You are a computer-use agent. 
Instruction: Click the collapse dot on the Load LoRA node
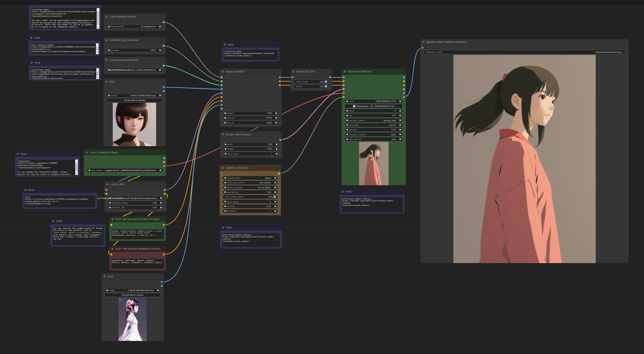coord(107,184)
